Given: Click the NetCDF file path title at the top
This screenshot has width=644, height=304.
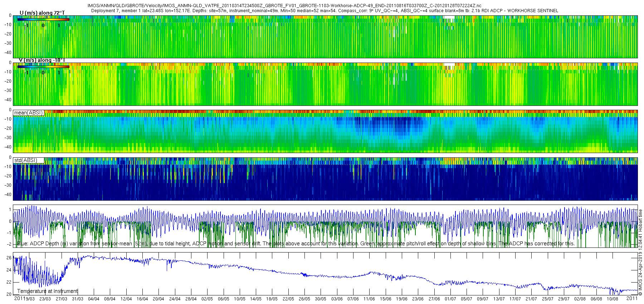Looking at the screenshot, I should (x=284, y=6).
